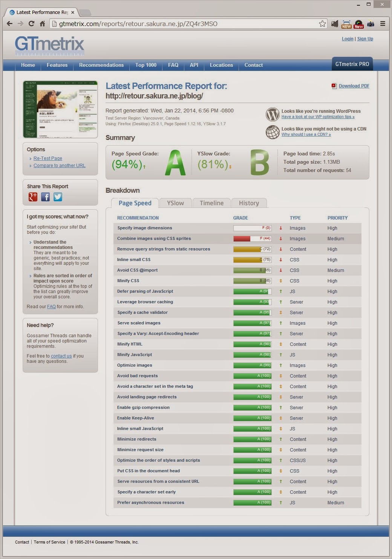The height and width of the screenshot is (559, 392).
Task: Share report via Twitter icon
Action: [x=58, y=197]
